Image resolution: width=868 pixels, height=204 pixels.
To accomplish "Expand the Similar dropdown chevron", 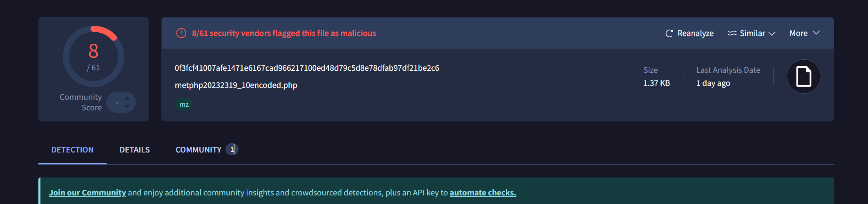I will pyautogui.click(x=772, y=34).
